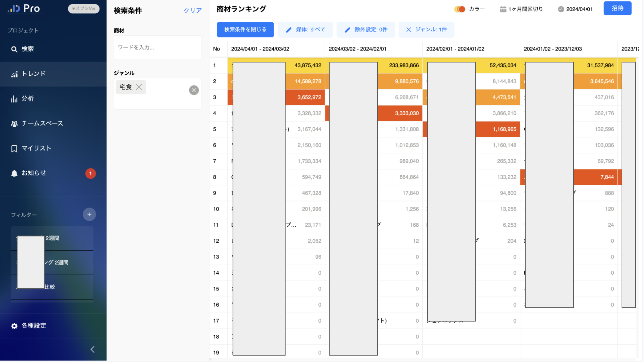
Task: Collapse the sidebar with the chevron arrow
Action: pyautogui.click(x=93, y=350)
